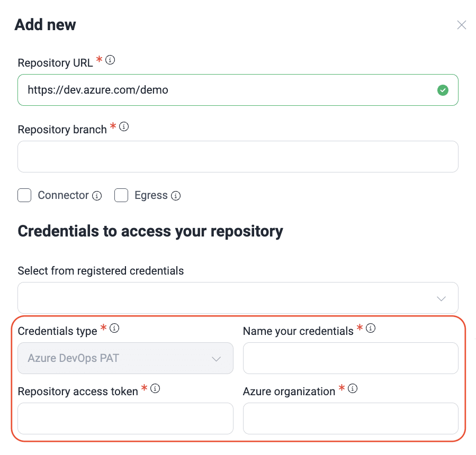Image resolution: width=476 pixels, height=455 pixels.
Task: Click the info icon next to Egress
Action: click(x=176, y=196)
